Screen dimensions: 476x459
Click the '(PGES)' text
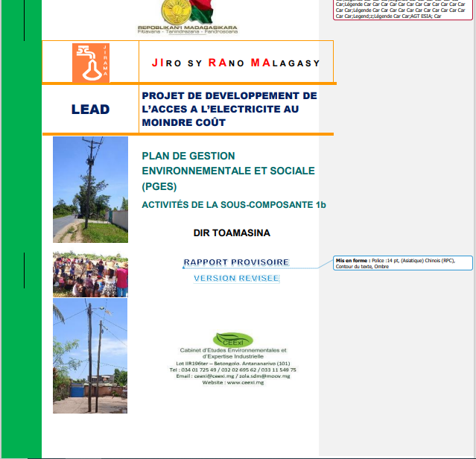pos(159,186)
